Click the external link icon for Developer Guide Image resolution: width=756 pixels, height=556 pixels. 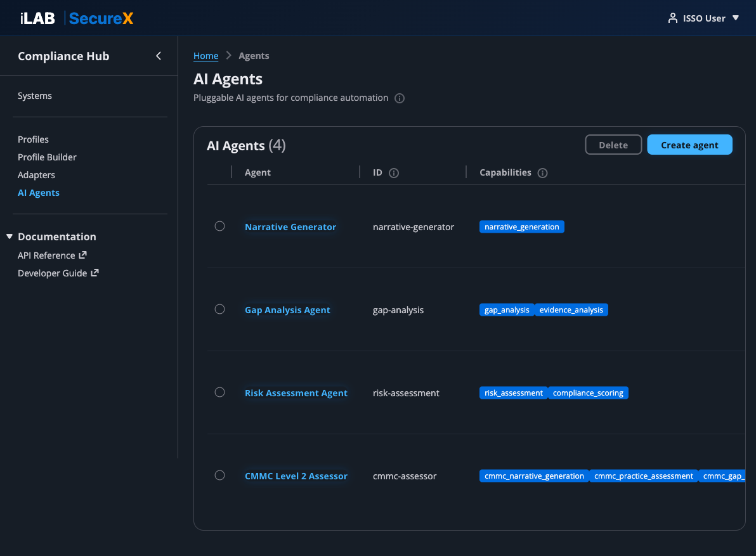(95, 273)
